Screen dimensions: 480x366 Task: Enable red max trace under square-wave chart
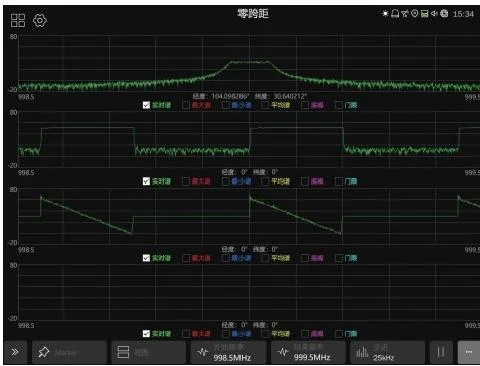point(186,181)
